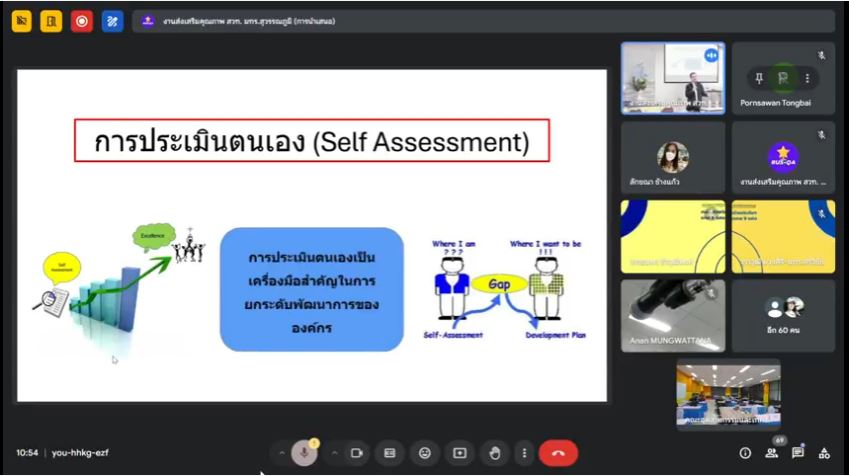
Task: Toggle closed captions in the call bar
Action: coord(390,453)
